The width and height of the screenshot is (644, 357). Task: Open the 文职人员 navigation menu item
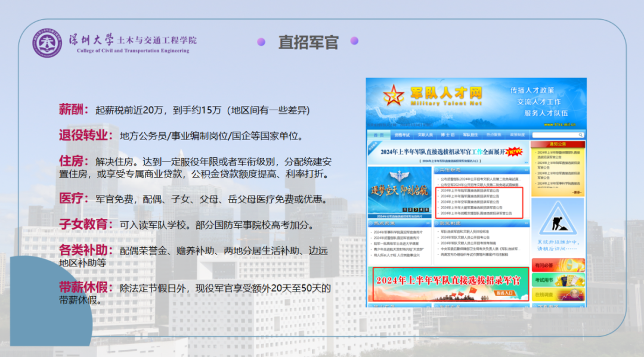(425, 135)
